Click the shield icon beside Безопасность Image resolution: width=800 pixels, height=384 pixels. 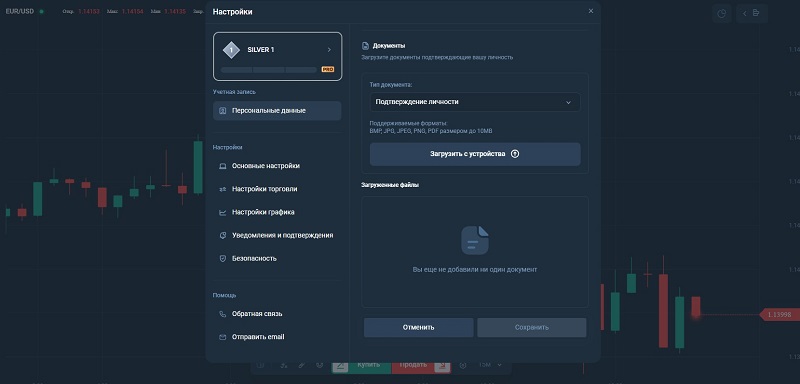coord(222,259)
